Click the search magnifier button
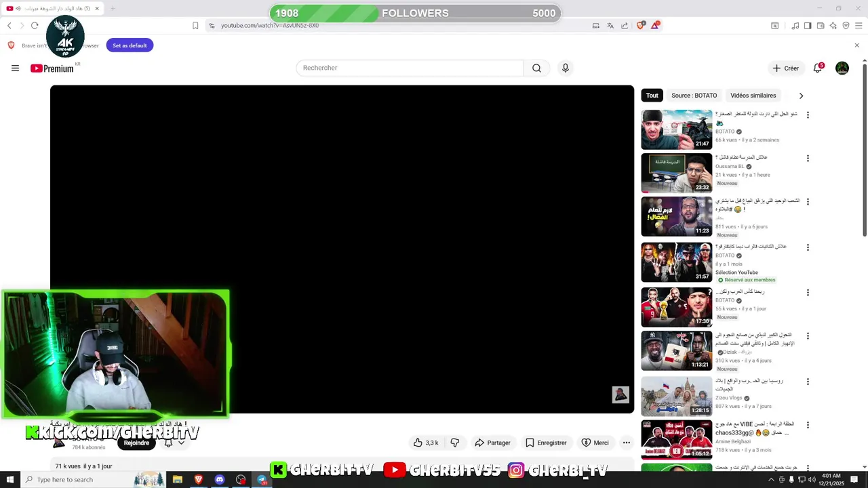The height and width of the screenshot is (488, 868). [536, 68]
